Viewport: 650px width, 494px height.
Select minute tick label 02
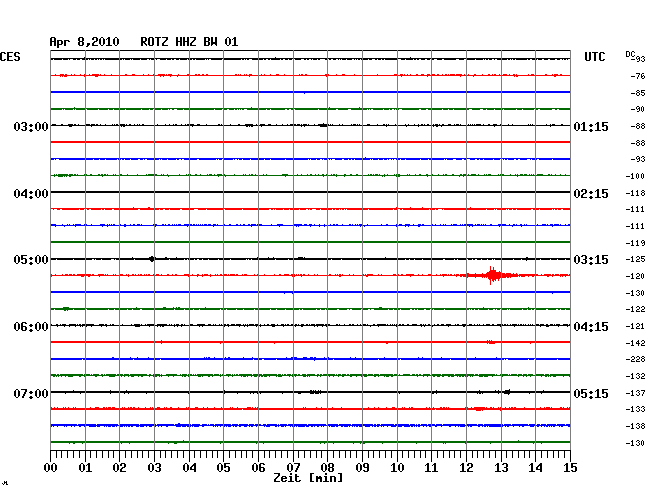(x=119, y=468)
